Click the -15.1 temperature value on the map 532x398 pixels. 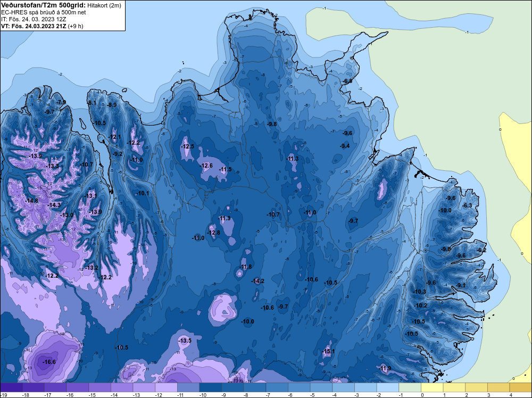tap(328, 351)
